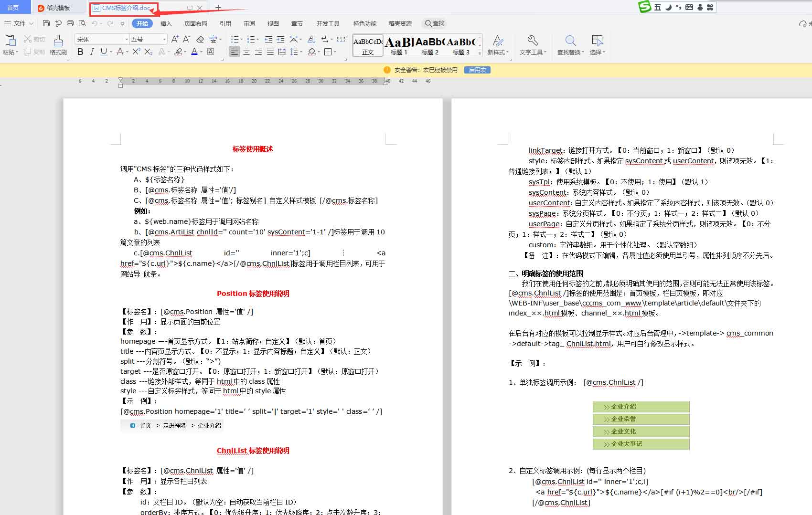Toggle Bold formatting

[80, 52]
